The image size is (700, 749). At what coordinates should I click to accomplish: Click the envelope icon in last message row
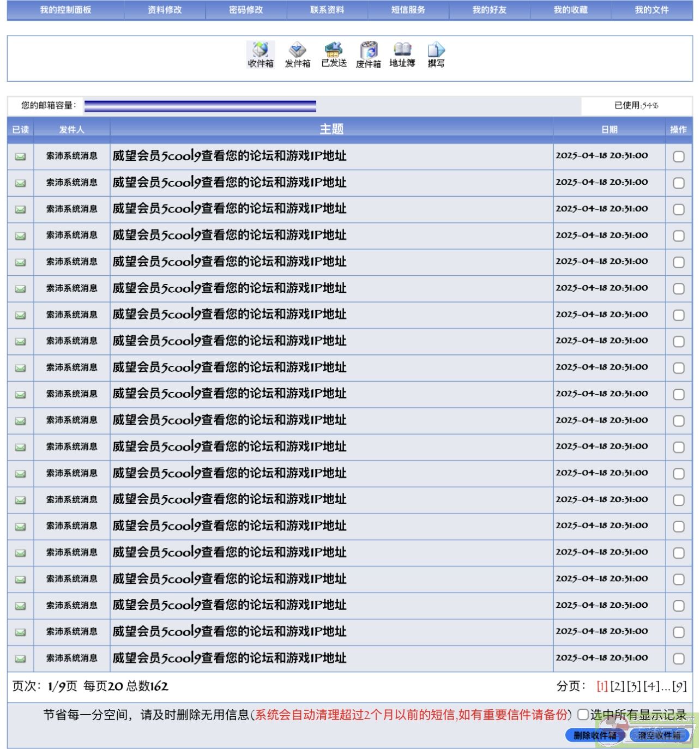20,659
